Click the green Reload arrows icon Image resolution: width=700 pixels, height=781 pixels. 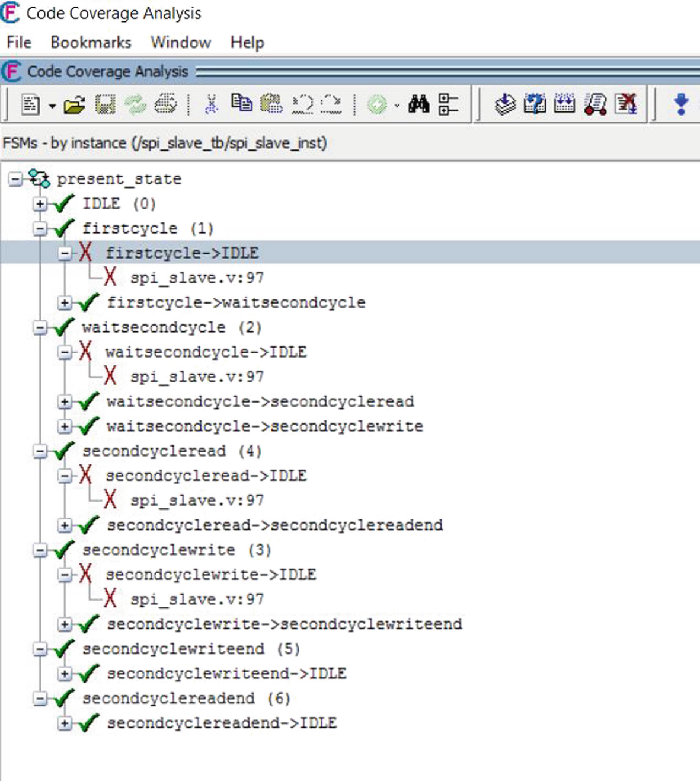[136, 105]
